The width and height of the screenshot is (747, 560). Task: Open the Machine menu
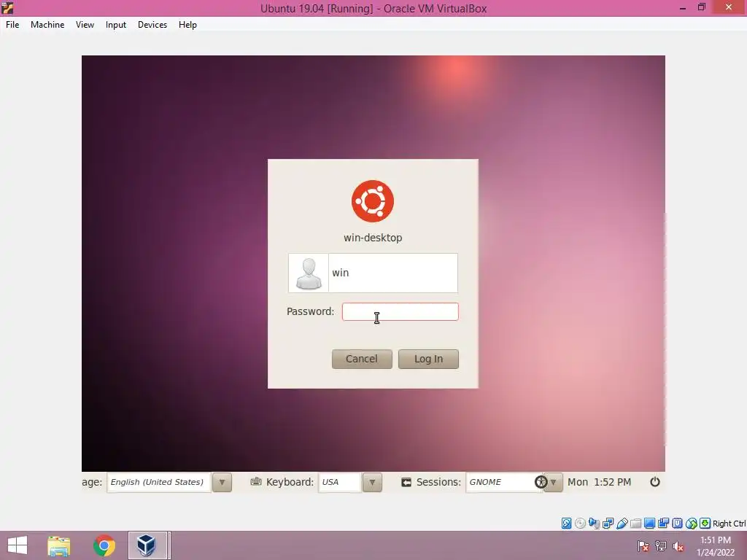[47, 25]
